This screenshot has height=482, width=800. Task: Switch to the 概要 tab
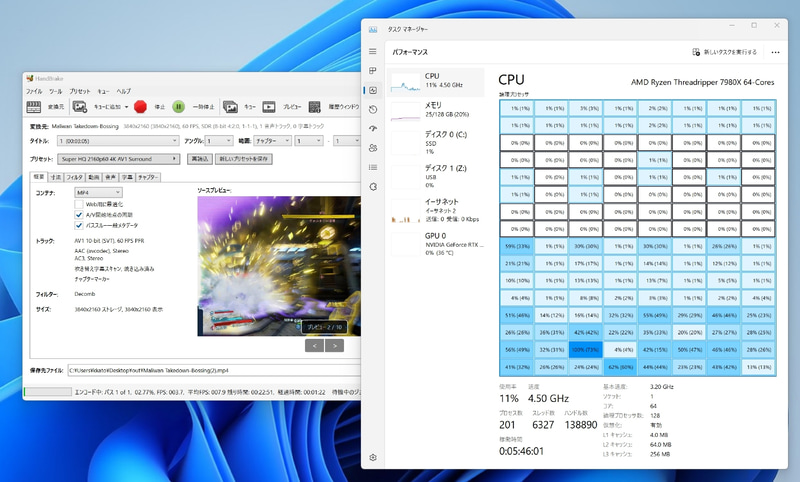(x=39, y=176)
